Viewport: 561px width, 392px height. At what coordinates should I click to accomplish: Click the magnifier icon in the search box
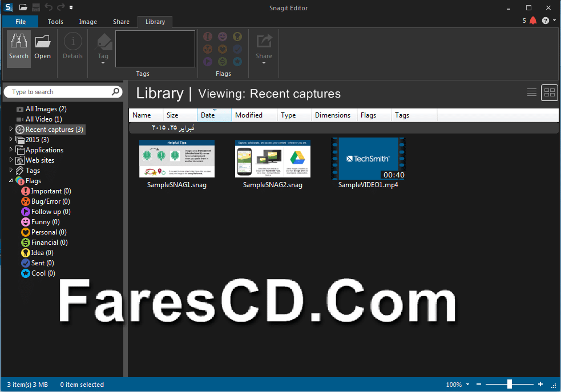coord(115,92)
